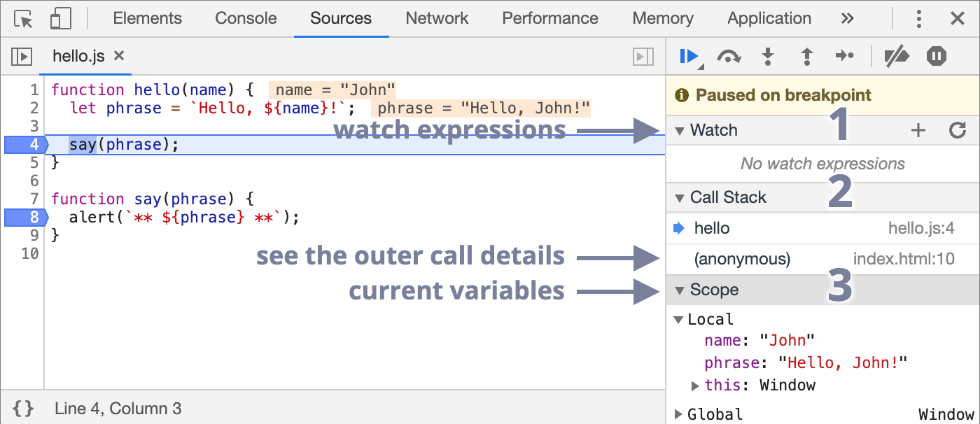Open the Console tab

(x=246, y=19)
